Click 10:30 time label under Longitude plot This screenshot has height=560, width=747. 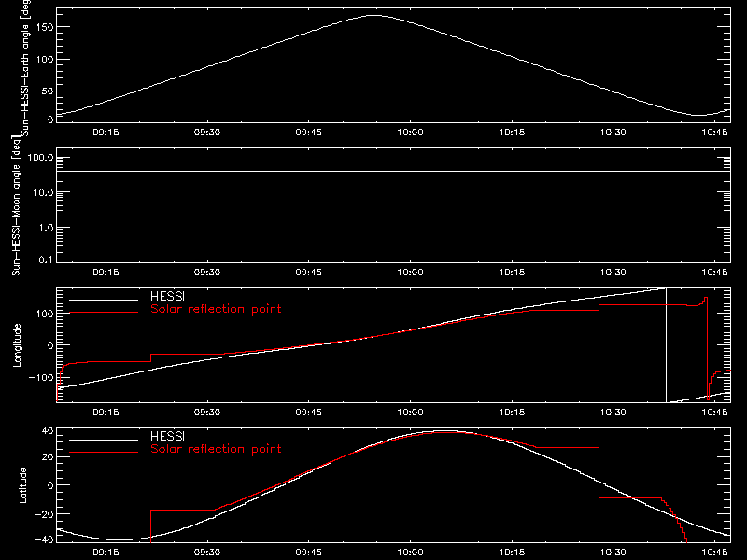pyautogui.click(x=613, y=413)
